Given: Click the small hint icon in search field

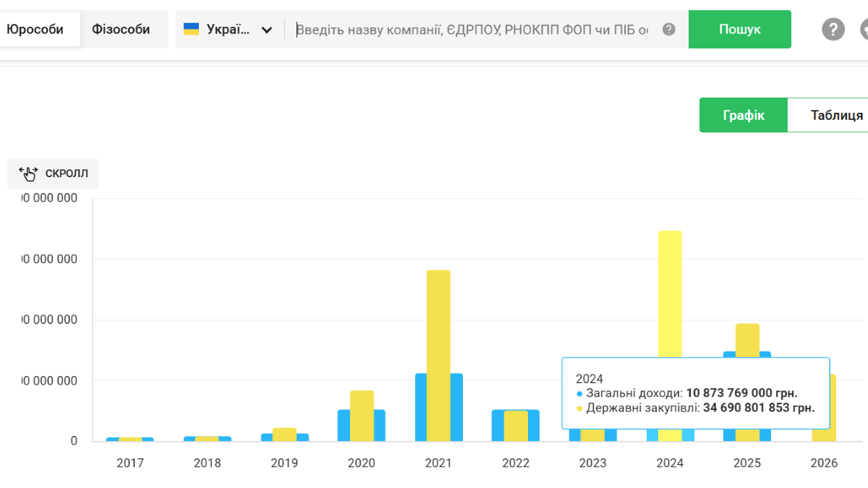Looking at the screenshot, I should point(669,30).
